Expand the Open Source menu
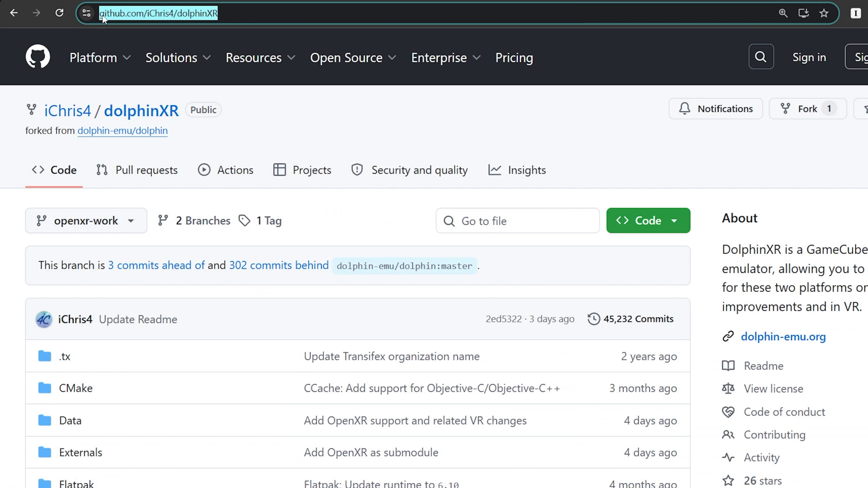The image size is (868, 488). [x=353, y=58]
